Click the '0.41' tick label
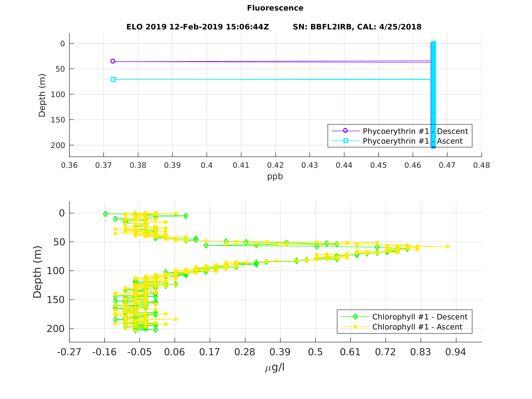The width and height of the screenshot is (532, 399). pos(241,166)
